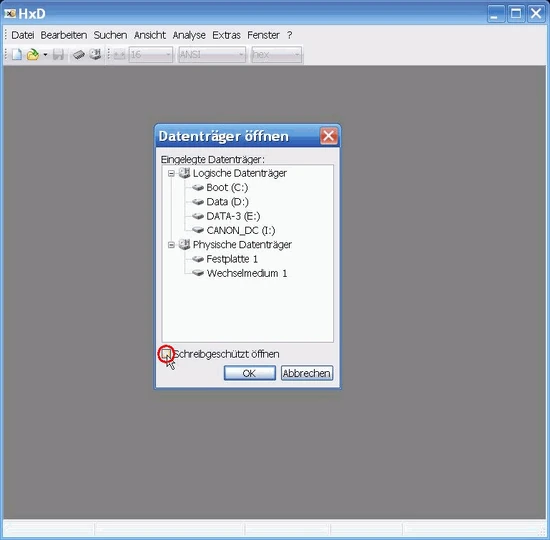The width and height of the screenshot is (550, 540).
Task: Select Wechselmedium 1 removable disk
Action: click(247, 273)
